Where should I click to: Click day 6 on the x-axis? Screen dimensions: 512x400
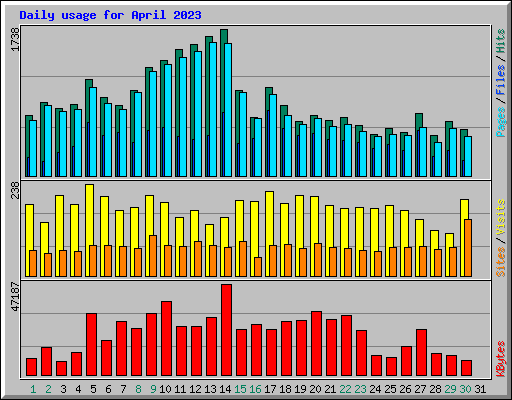tap(108, 389)
